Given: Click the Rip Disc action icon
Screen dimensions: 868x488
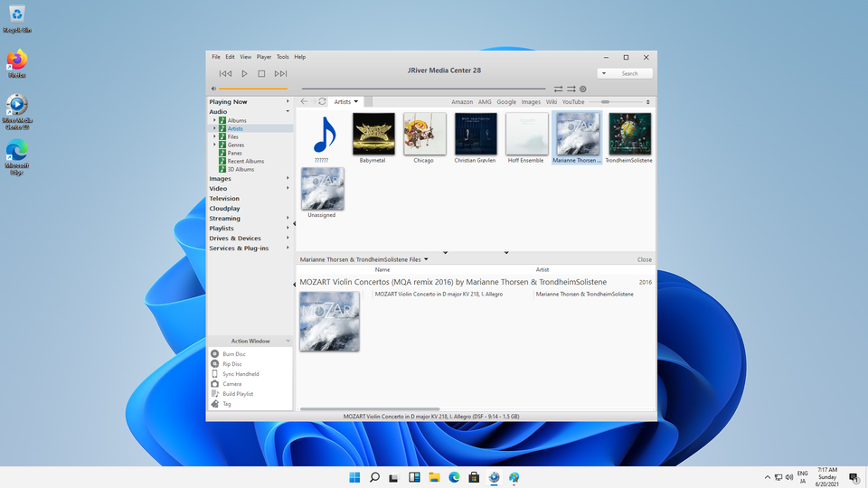Looking at the screenshot, I should pyautogui.click(x=215, y=363).
